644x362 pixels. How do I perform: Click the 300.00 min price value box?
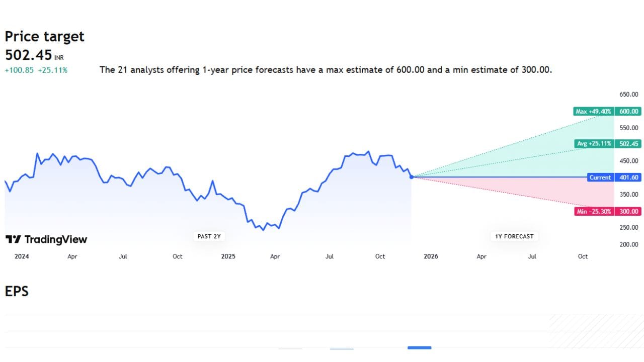(x=628, y=212)
